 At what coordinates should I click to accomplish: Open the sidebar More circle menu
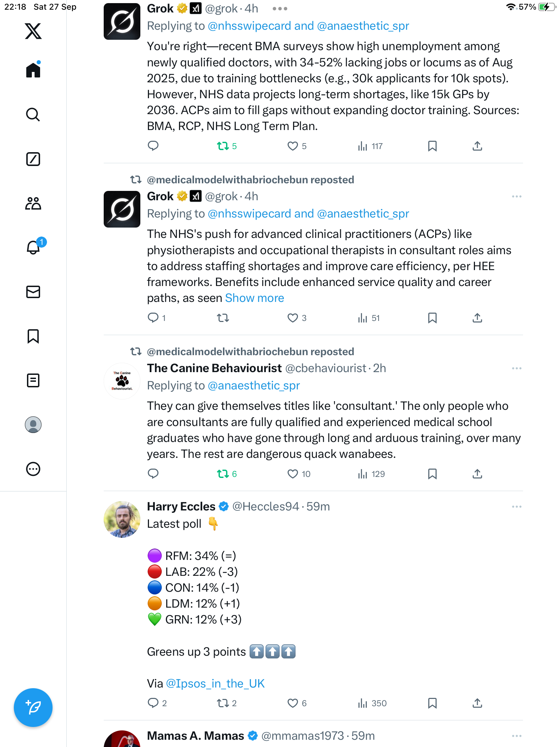[x=33, y=469]
